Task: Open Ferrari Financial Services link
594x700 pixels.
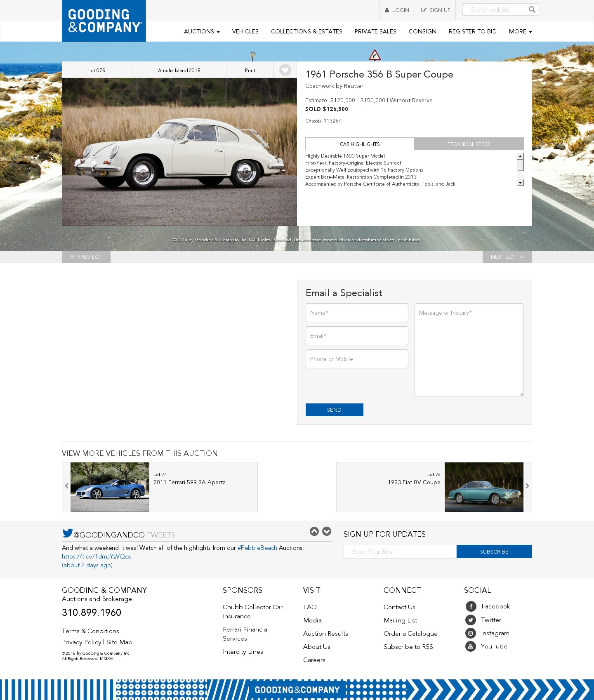Action: point(245,634)
